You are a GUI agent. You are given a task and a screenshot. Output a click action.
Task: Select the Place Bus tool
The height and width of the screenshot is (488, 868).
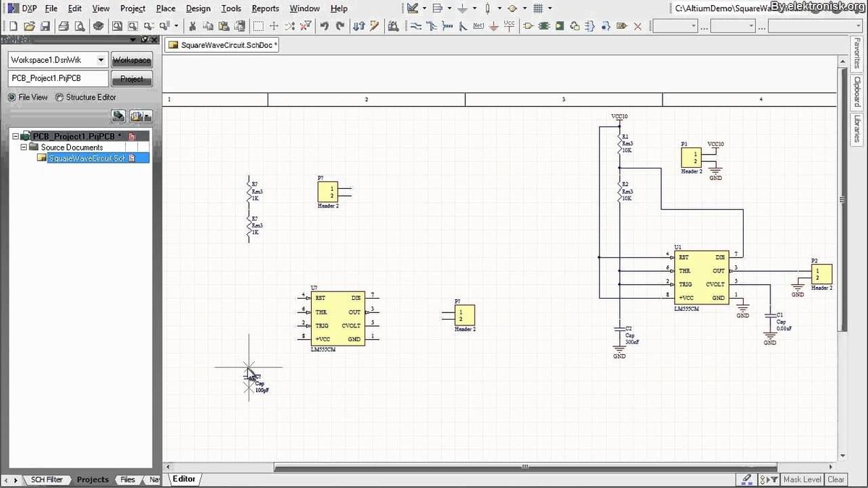[x=431, y=25]
